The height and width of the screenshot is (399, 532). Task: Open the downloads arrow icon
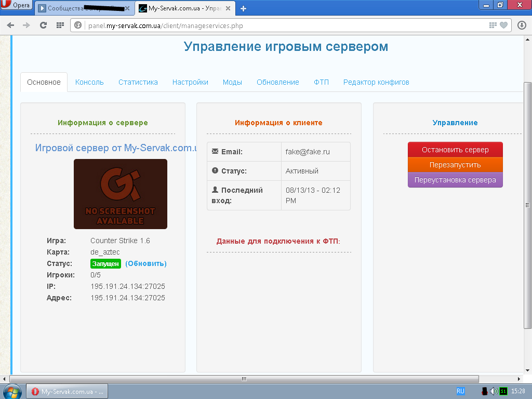(522, 25)
